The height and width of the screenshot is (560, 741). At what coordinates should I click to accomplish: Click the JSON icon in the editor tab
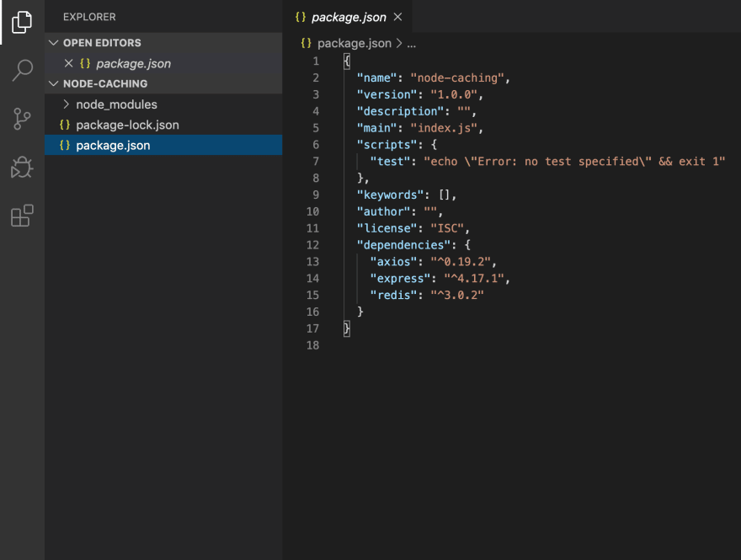[x=301, y=17]
